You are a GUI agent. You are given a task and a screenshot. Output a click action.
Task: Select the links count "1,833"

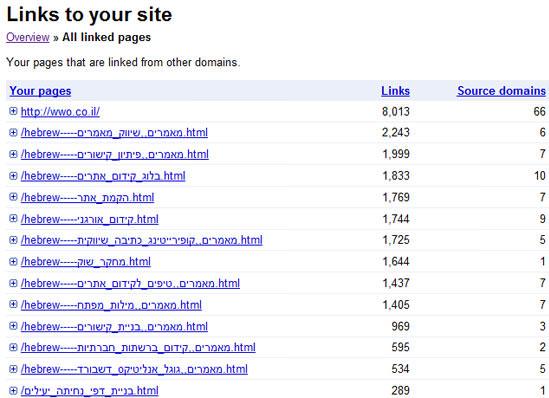pyautogui.click(x=396, y=176)
